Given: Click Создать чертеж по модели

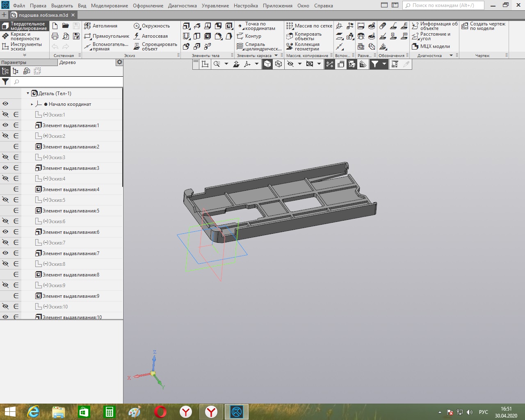Looking at the screenshot, I should tap(484, 26).
